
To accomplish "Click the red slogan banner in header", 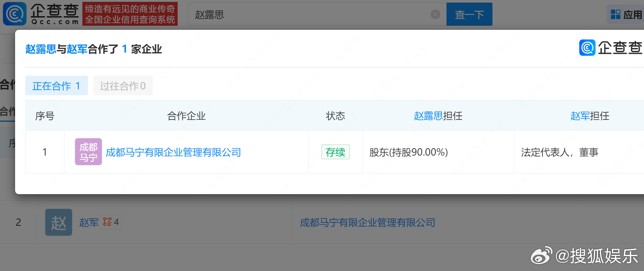I will (130, 14).
